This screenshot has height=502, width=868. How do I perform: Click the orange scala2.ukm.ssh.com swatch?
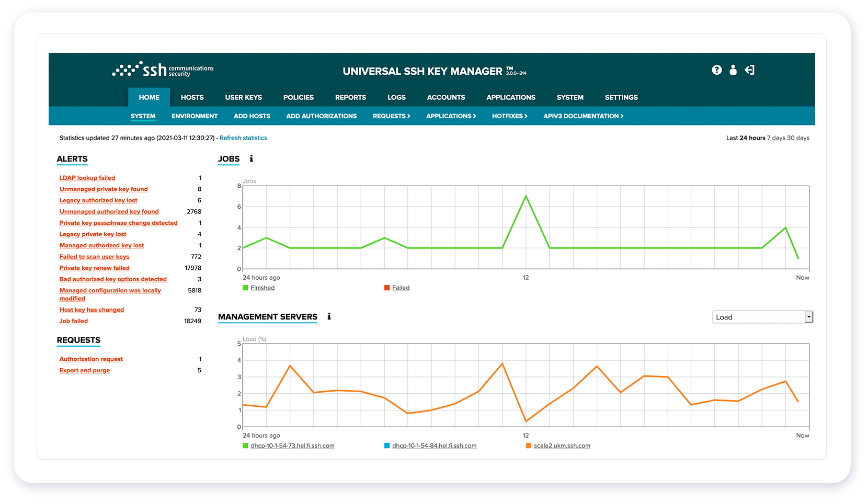click(529, 446)
